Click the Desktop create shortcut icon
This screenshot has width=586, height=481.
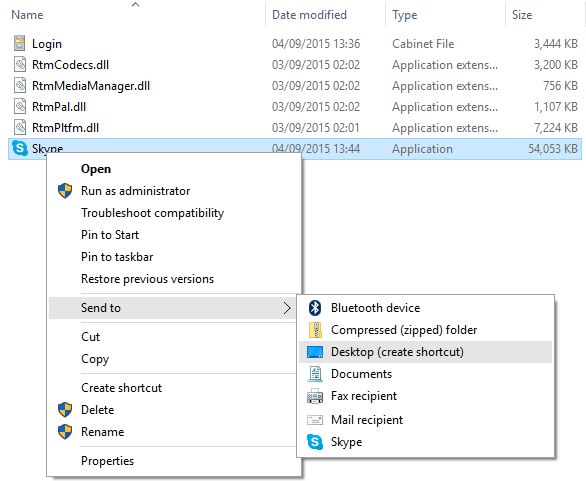click(315, 352)
